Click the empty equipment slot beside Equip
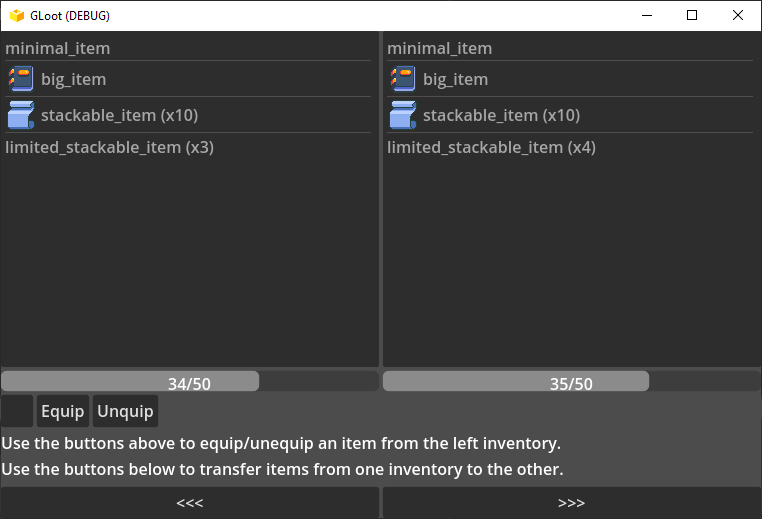The height and width of the screenshot is (519, 762). (x=17, y=411)
